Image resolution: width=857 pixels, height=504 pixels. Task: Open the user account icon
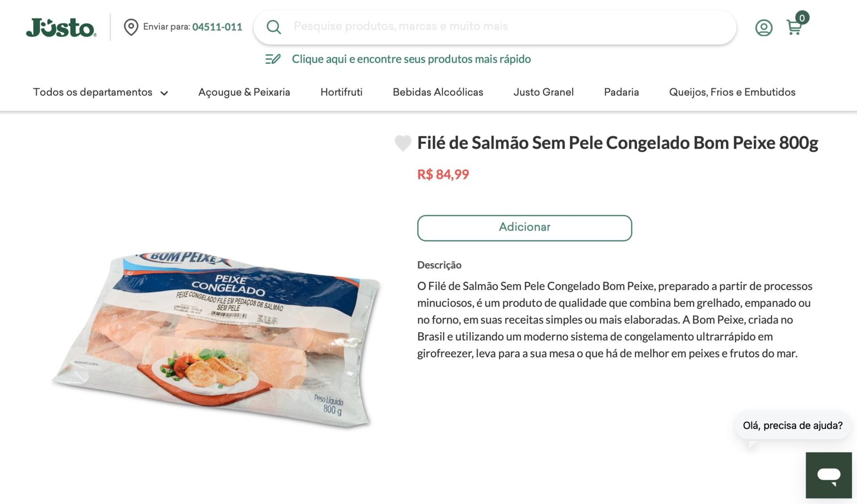764,28
